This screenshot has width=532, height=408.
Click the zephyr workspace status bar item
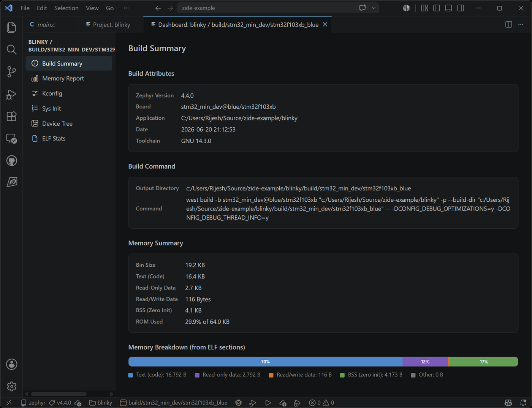(33, 403)
